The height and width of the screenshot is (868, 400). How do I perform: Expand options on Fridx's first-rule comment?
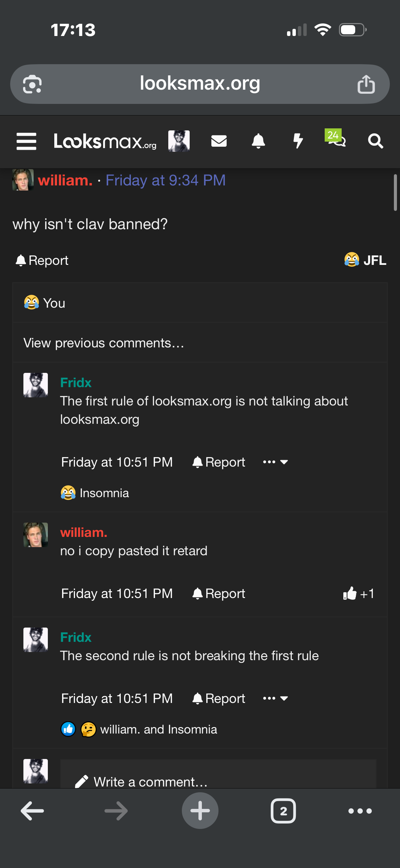click(275, 462)
